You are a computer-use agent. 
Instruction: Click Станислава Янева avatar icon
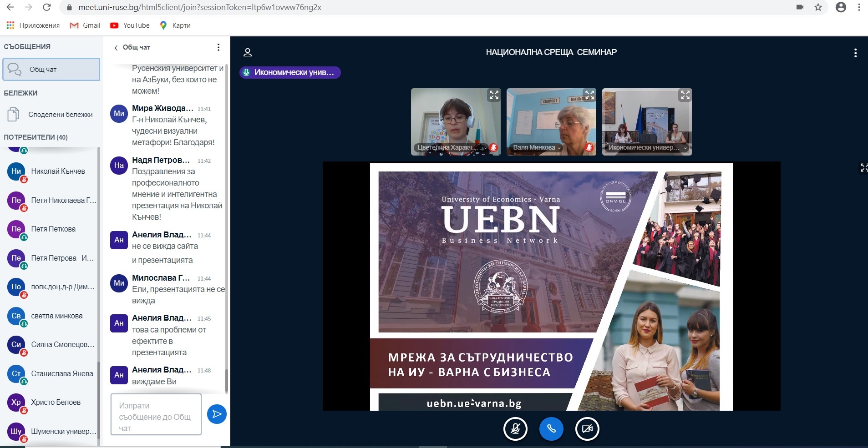tap(16, 373)
